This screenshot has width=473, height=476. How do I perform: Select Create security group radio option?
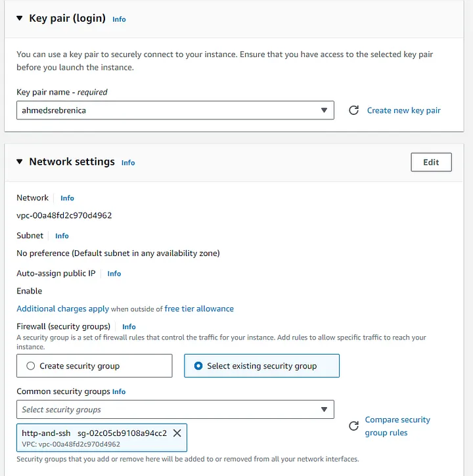tap(31, 366)
